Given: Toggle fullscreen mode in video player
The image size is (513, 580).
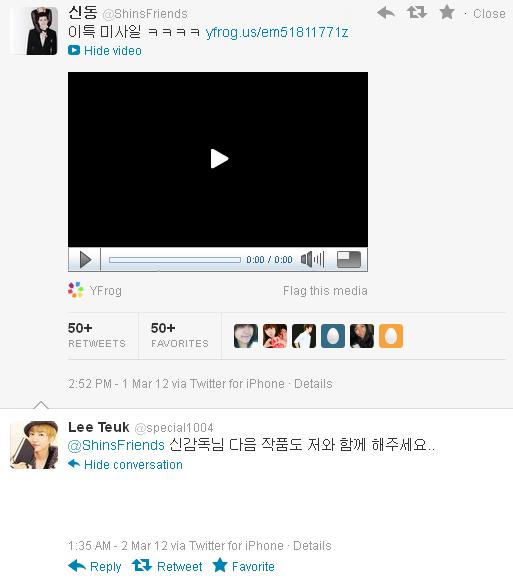Looking at the screenshot, I should [x=348, y=259].
